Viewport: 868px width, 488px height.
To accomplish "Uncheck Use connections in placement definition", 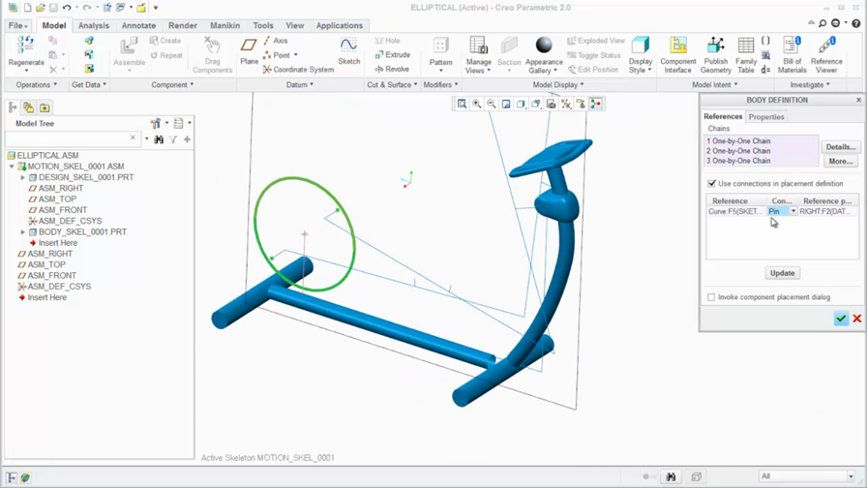I will 712,183.
